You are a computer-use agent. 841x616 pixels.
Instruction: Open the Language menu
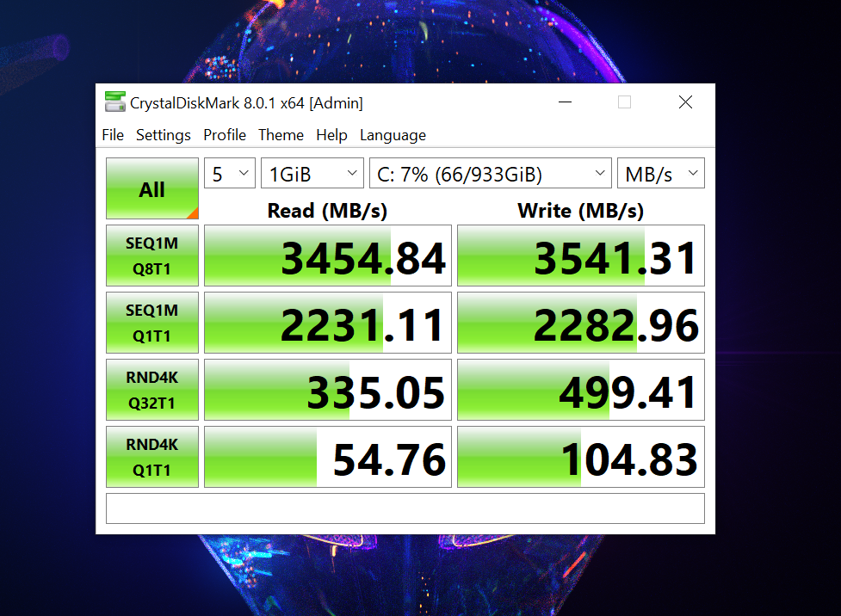click(x=393, y=135)
